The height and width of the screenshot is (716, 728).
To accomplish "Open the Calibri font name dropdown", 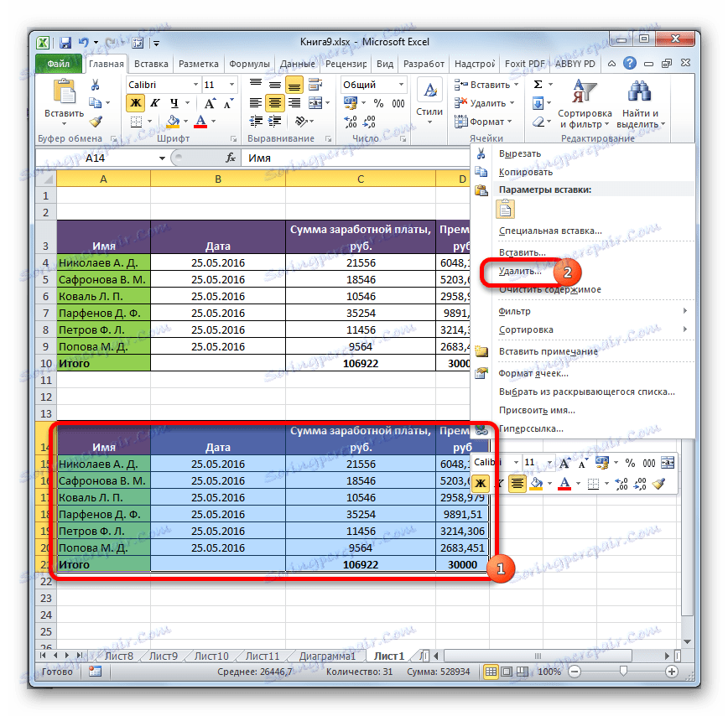I will tap(195, 85).
